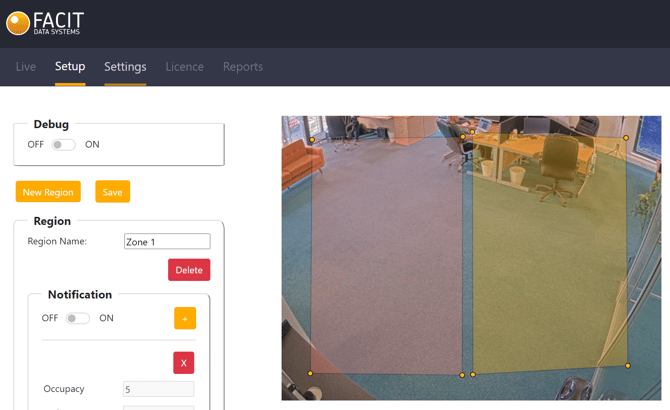The height and width of the screenshot is (410, 670).
Task: Click the bottom-right handle of yellow zone
Action: [x=628, y=366]
